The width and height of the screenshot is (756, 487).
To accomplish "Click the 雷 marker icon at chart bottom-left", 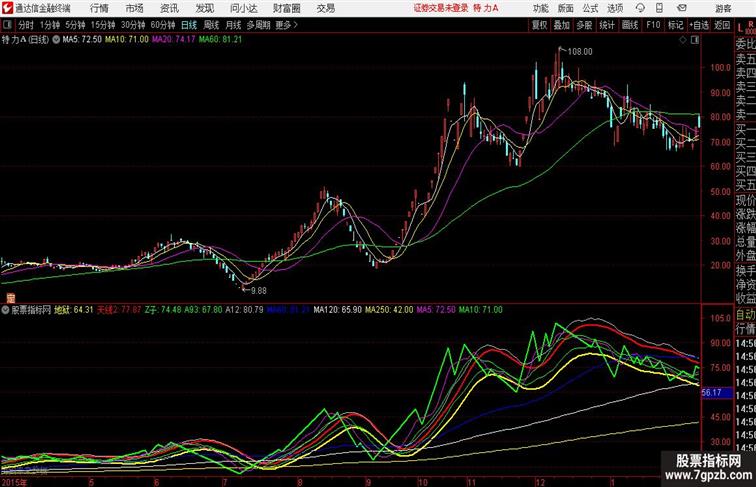I will coord(11,298).
